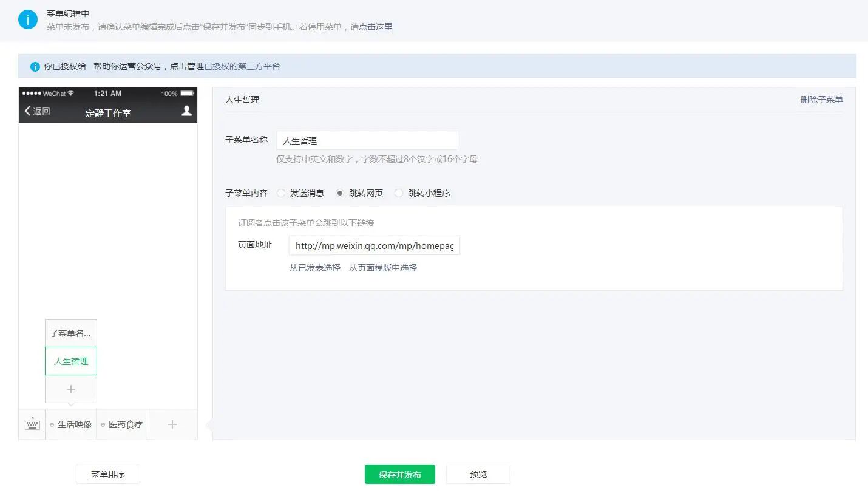Click the 从页面模版中选择 link

pyautogui.click(x=383, y=268)
